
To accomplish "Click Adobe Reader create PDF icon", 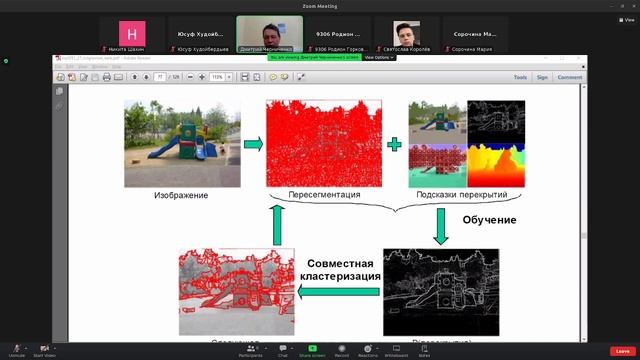I will point(60,77).
